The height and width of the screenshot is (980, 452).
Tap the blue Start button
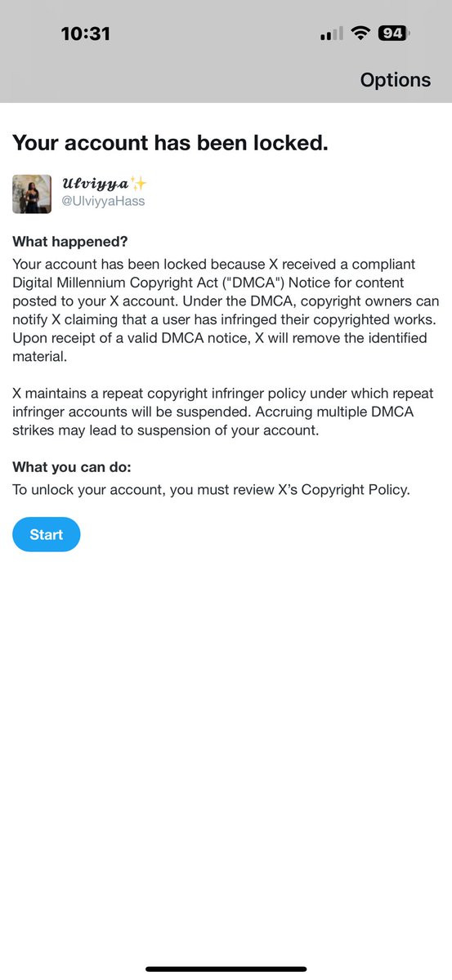click(46, 534)
